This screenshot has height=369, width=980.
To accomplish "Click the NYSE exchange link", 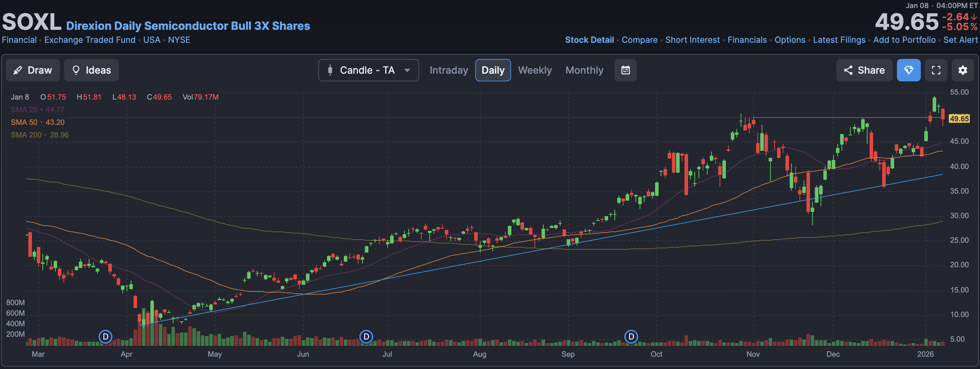I will 179,40.
